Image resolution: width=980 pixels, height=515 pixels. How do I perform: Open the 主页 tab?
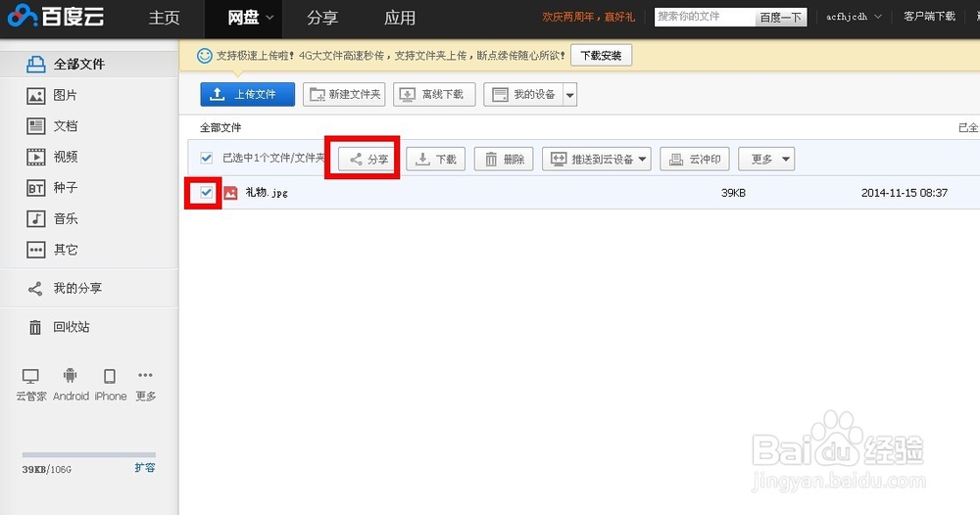pos(165,18)
